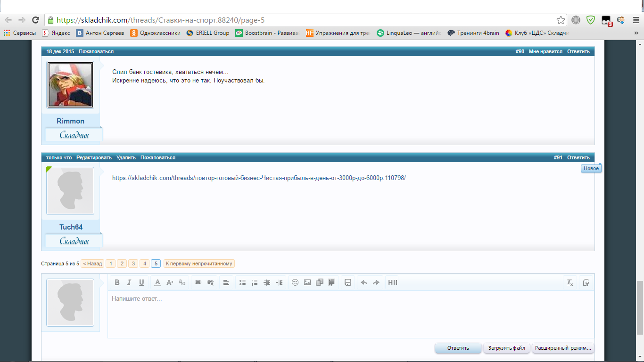Toggle bold formatting in reply editor
644x362 pixels.
(117, 283)
